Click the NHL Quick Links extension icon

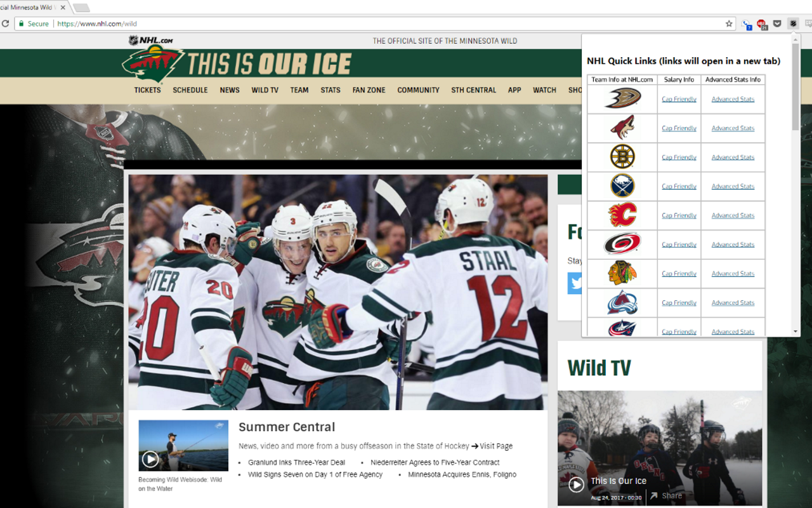792,23
